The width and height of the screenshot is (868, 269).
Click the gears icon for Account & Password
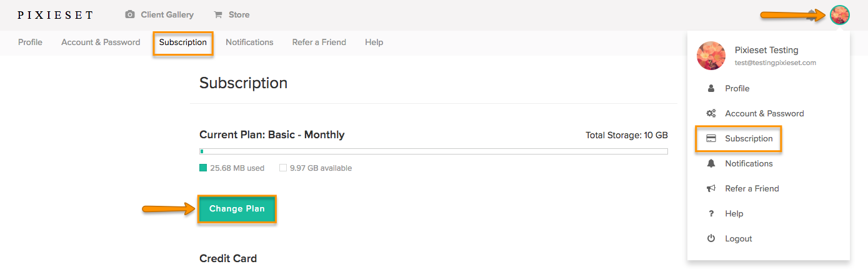coord(711,113)
